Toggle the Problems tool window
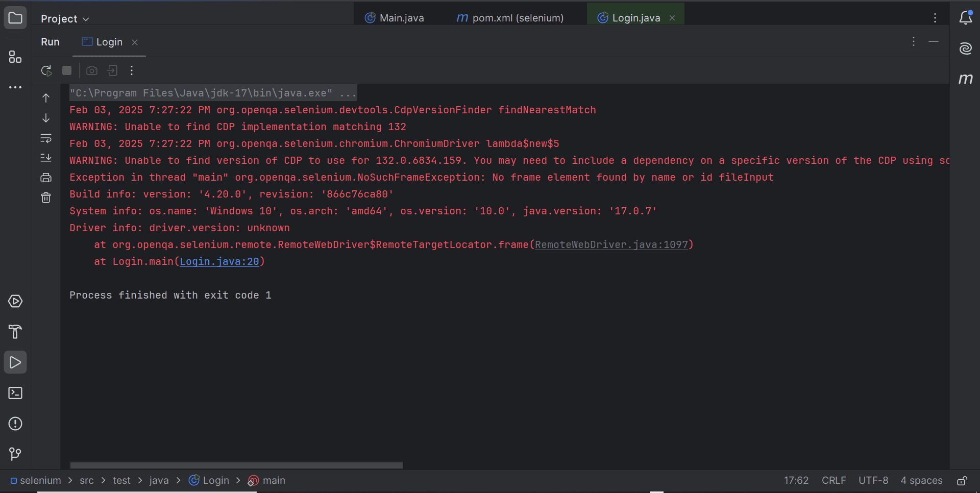This screenshot has width=980, height=493. [x=15, y=424]
